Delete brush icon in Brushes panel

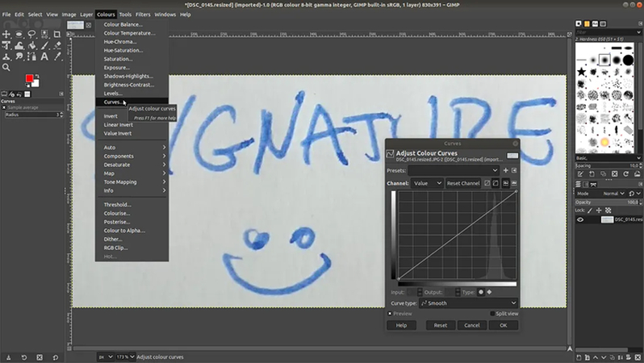pos(614,174)
